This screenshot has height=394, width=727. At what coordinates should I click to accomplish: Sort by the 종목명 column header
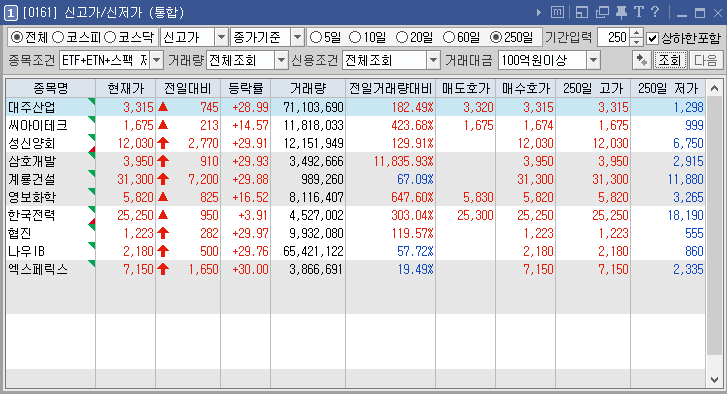pos(51,88)
